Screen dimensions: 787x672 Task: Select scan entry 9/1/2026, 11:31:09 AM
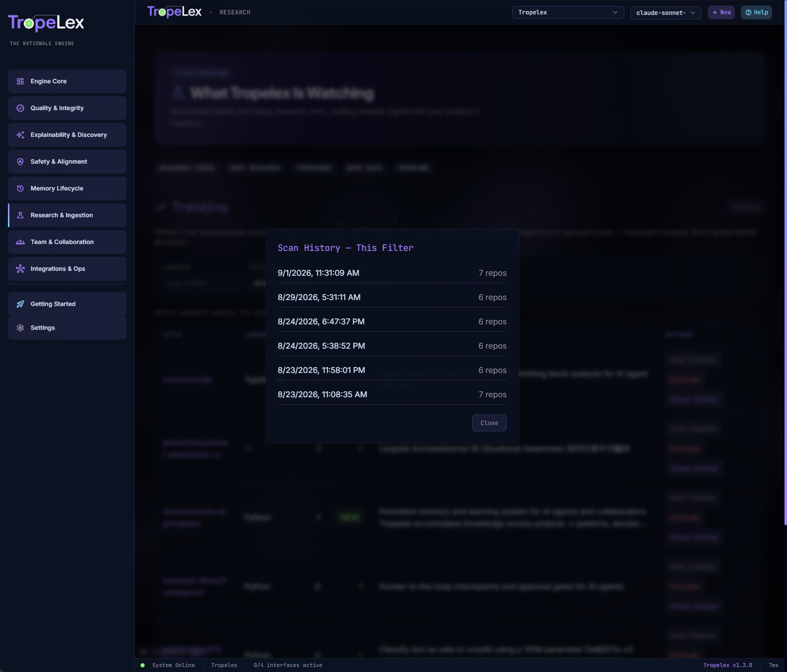click(x=392, y=273)
